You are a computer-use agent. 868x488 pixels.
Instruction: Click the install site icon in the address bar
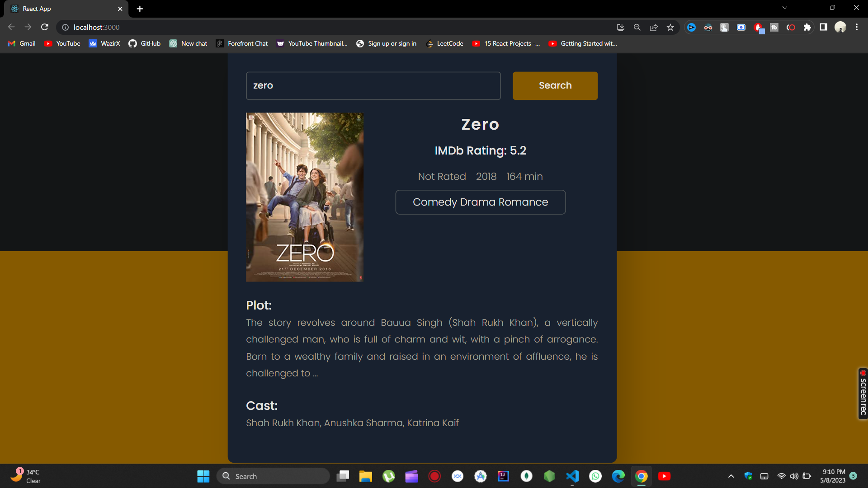pyautogui.click(x=620, y=27)
